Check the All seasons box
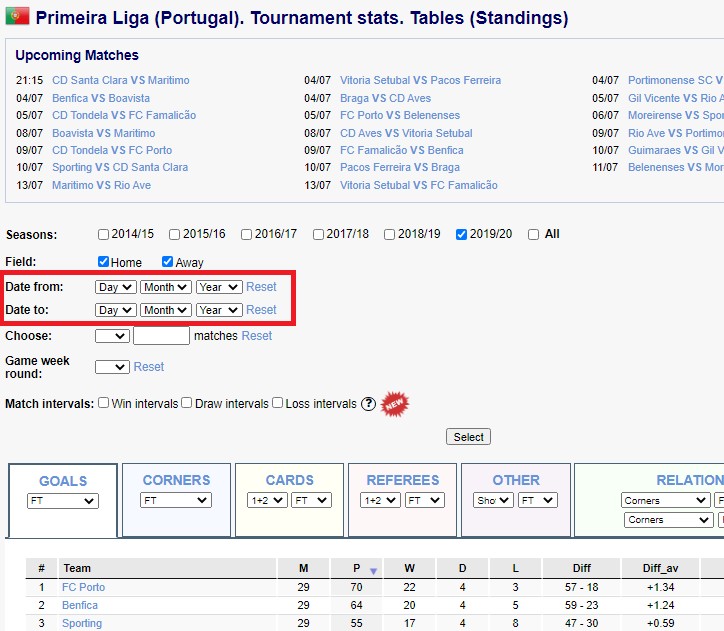The width and height of the screenshot is (724, 631). 533,234
